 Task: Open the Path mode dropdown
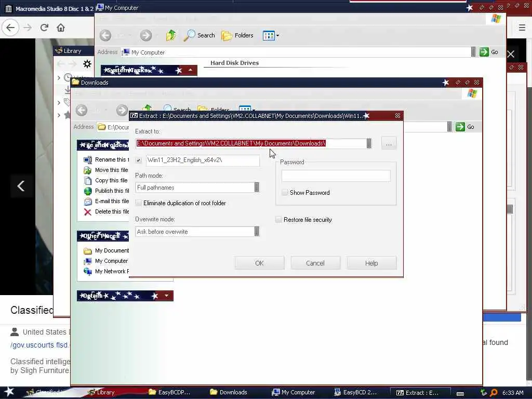pos(257,187)
